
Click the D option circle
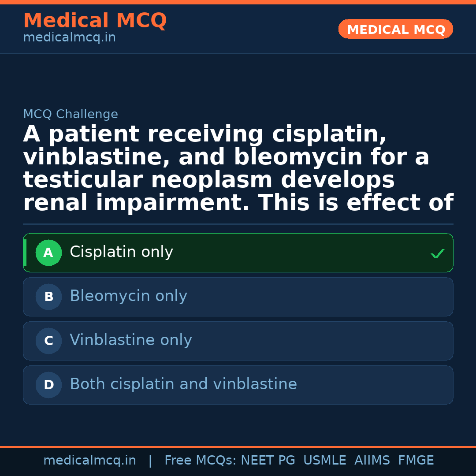click(x=48, y=385)
